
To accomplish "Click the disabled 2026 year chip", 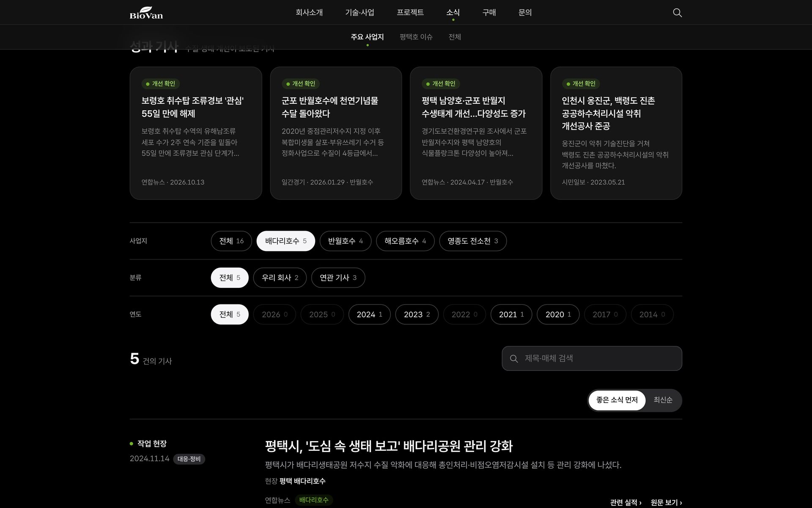I will (274, 315).
